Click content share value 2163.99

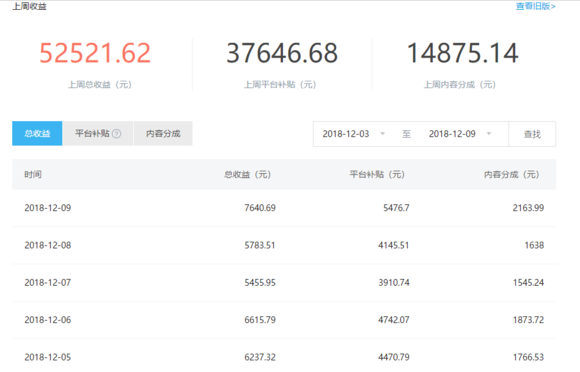tap(528, 208)
